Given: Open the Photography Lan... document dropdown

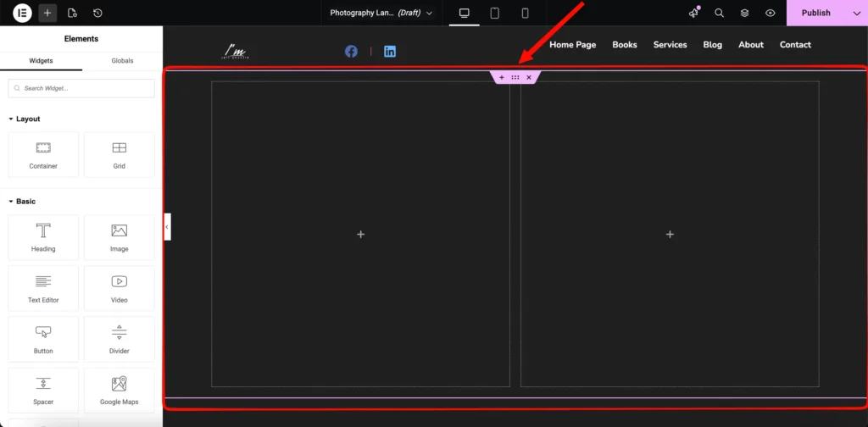Looking at the screenshot, I should [381, 13].
